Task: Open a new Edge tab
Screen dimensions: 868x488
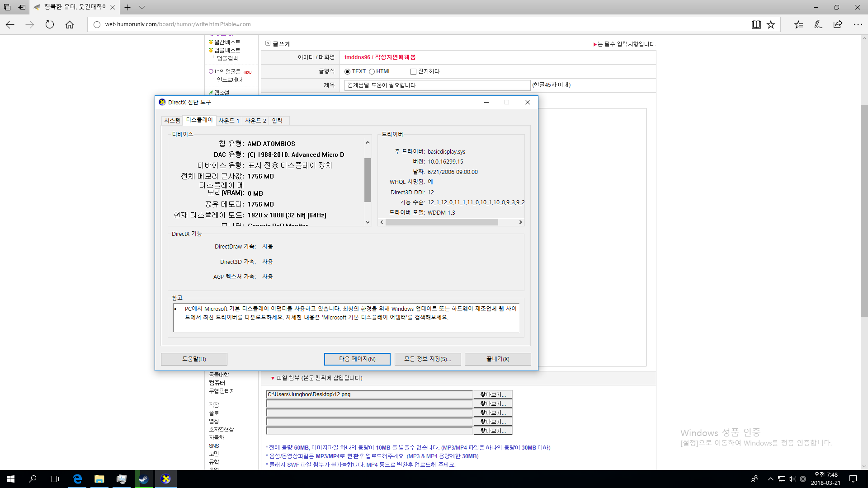Action: point(127,7)
